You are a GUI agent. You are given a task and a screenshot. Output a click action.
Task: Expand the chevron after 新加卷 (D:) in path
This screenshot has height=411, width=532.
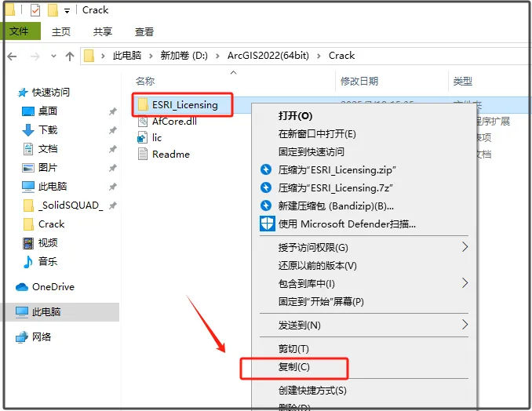coord(217,56)
